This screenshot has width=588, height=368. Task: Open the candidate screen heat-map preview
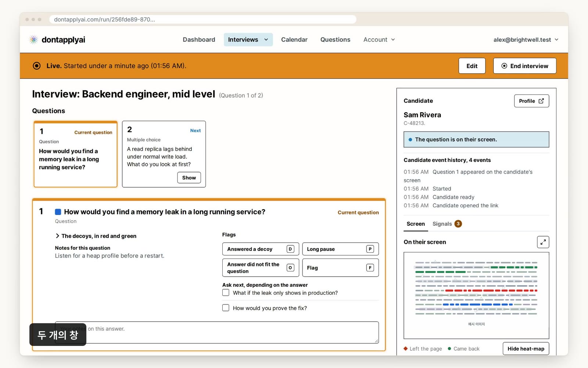tap(476, 296)
